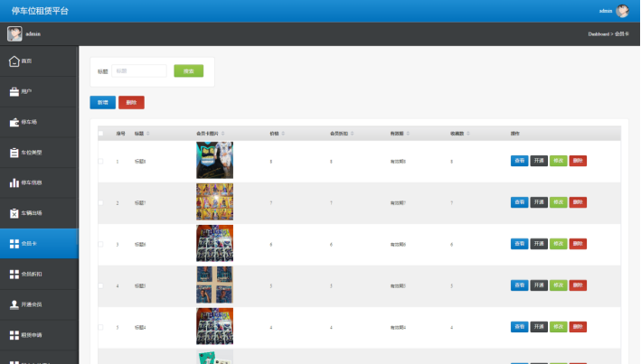Click 开通 for the 标题5 row

pos(539,285)
